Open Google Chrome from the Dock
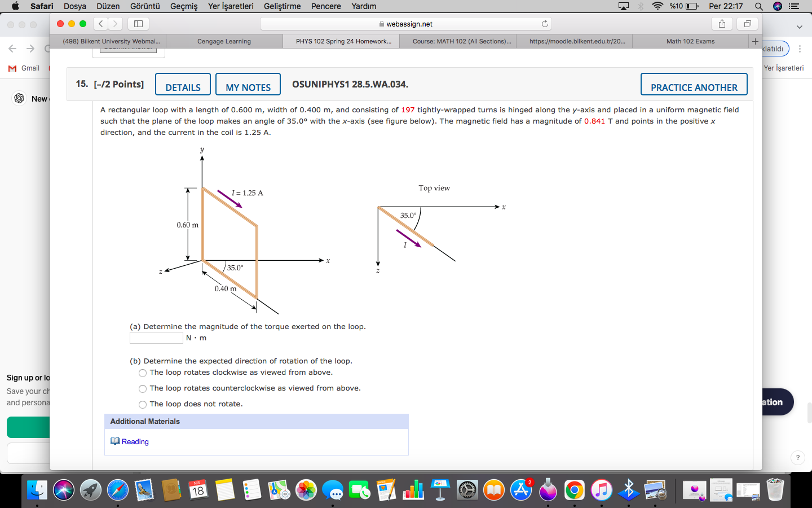 pyautogui.click(x=575, y=490)
